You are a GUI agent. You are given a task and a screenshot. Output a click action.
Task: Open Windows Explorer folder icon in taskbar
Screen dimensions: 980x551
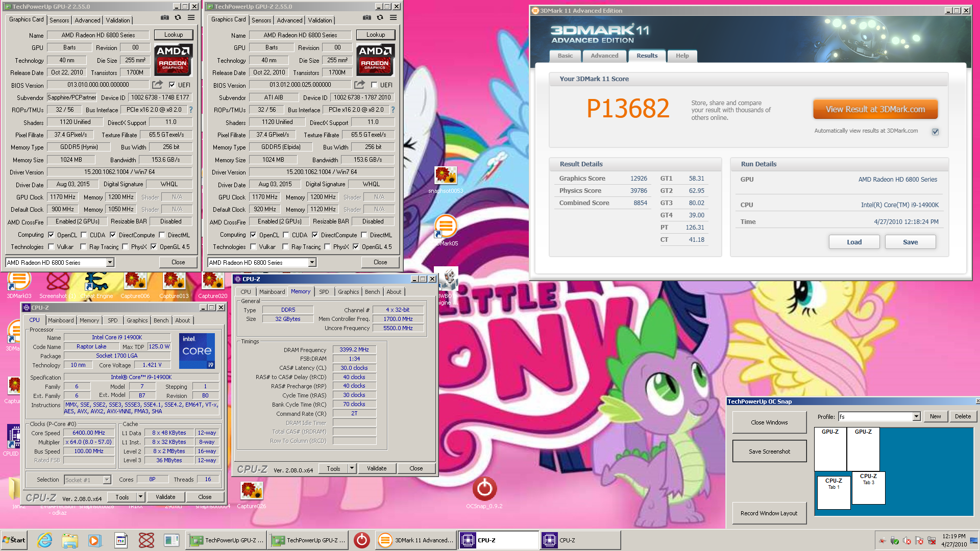click(70, 540)
